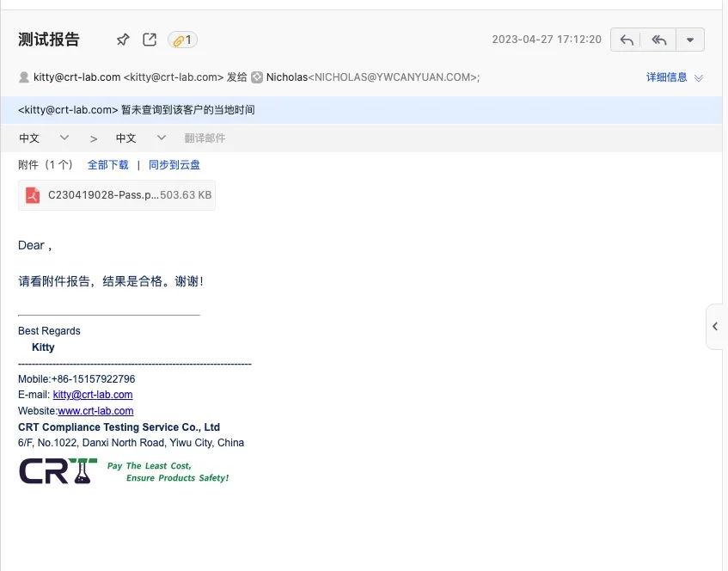Open email in new window icon
This screenshot has height=571, width=728.
tap(150, 40)
